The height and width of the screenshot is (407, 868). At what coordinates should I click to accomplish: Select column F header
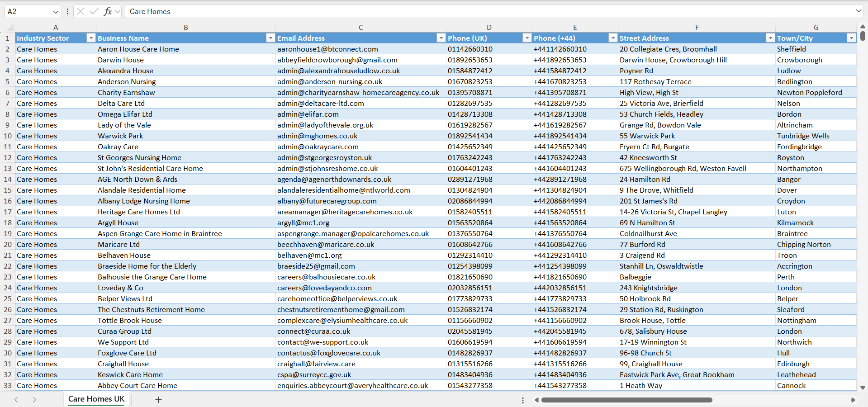697,28
